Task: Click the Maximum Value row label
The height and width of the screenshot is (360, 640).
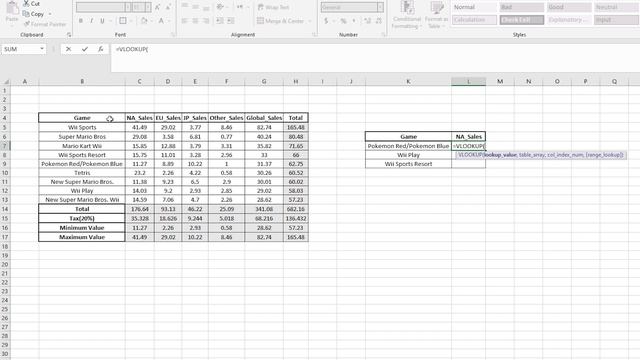Action: tap(82, 237)
